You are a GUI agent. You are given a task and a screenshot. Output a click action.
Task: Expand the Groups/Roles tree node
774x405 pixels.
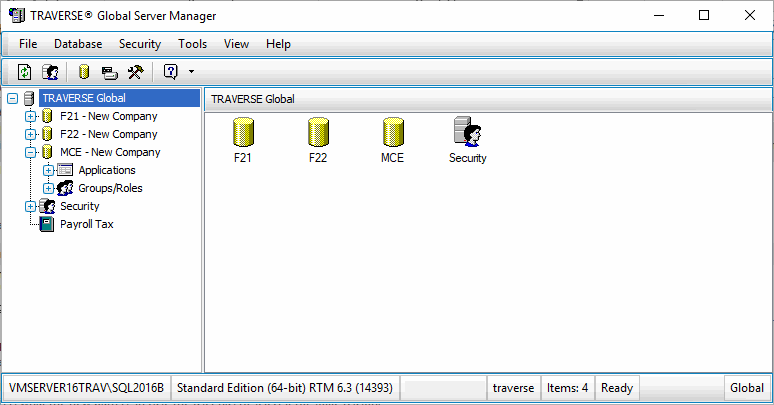point(48,188)
